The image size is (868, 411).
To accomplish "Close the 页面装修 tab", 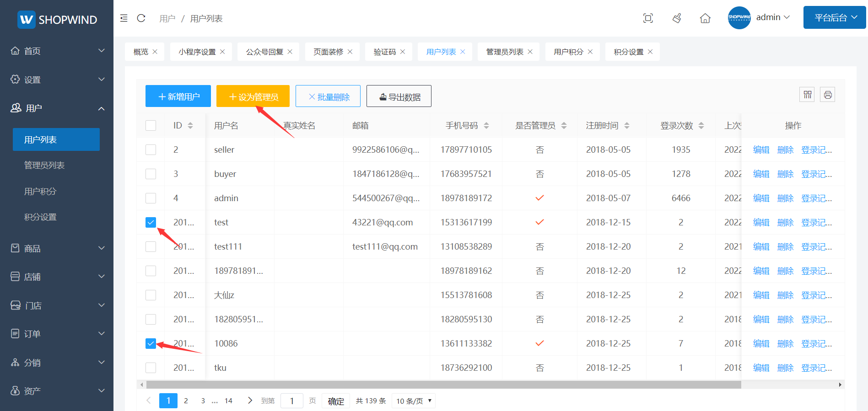I will click(x=350, y=52).
